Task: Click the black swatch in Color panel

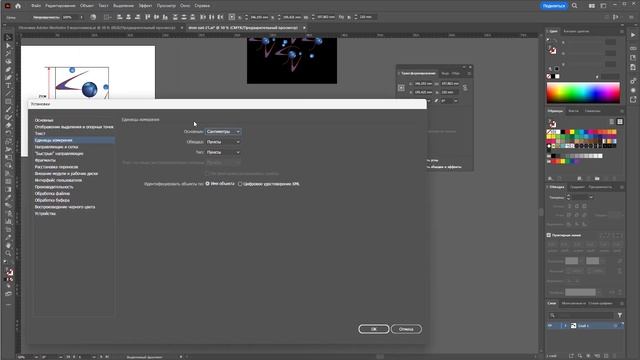Action: tap(553, 76)
